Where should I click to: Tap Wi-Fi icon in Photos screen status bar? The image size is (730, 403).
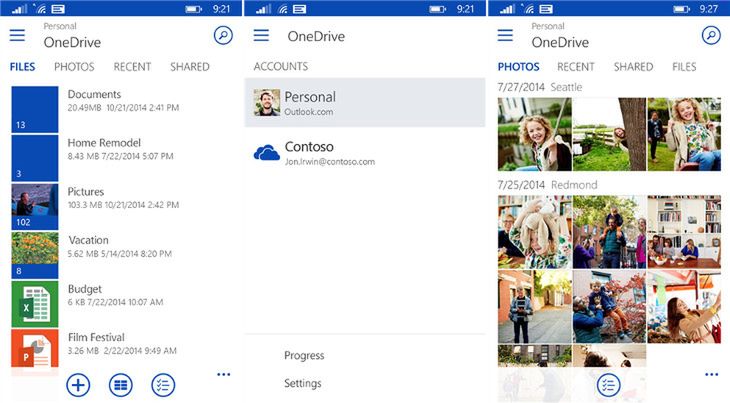coord(527,9)
